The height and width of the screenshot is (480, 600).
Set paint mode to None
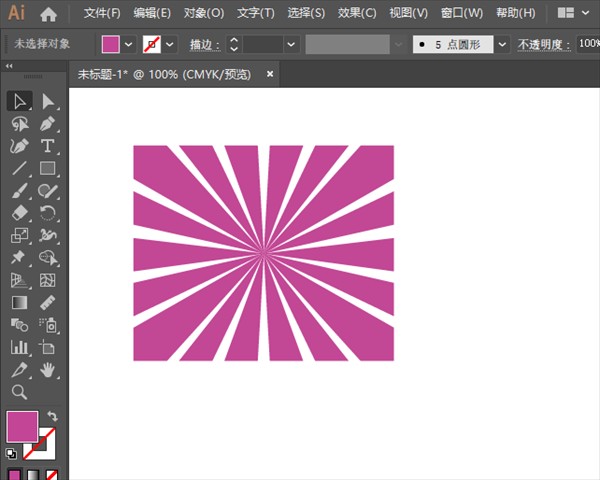pyautogui.click(x=51, y=475)
